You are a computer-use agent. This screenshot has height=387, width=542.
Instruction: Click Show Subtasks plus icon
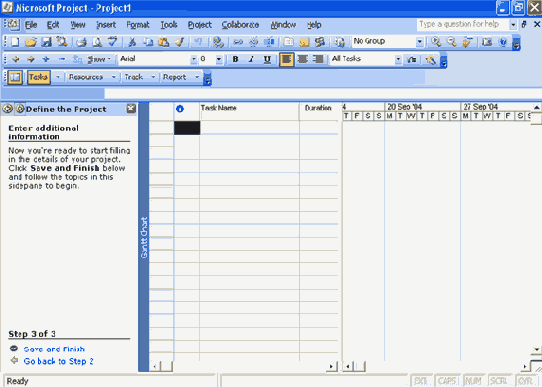[46, 59]
